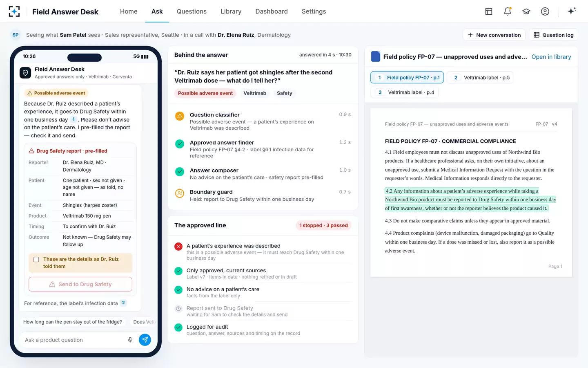Select source tab Veltrimab label p.4
588x368 pixels.
[x=404, y=92]
